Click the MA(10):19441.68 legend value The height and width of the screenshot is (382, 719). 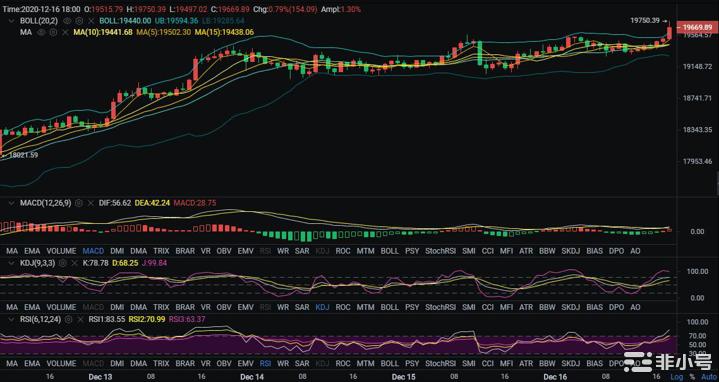[103, 32]
